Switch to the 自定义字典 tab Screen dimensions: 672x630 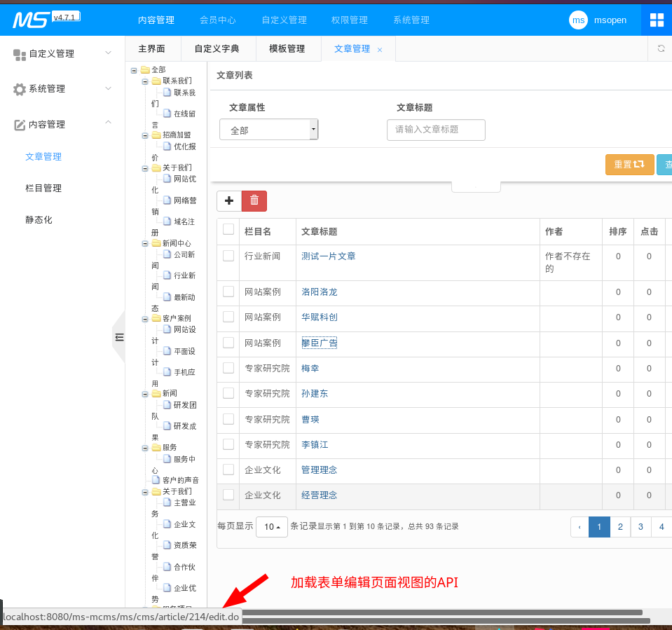pyautogui.click(x=217, y=49)
